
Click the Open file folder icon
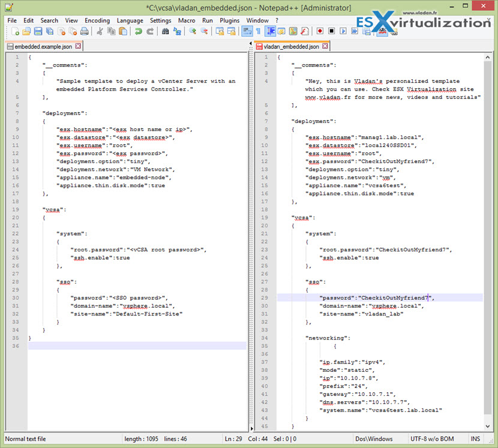pyautogui.click(x=26, y=31)
